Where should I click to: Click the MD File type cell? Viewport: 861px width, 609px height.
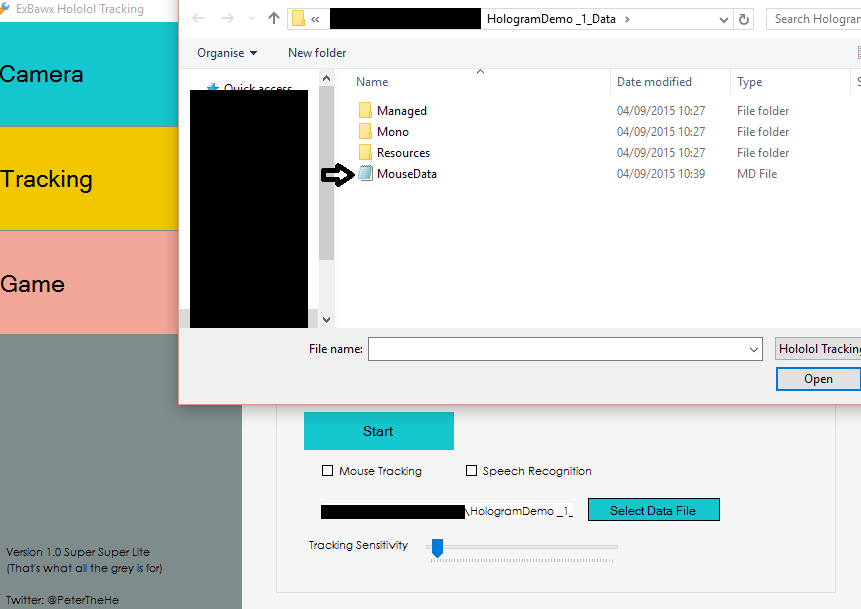point(757,174)
